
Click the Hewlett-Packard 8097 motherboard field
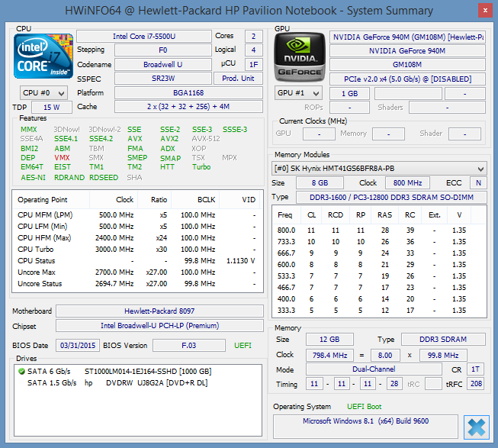coord(159,311)
